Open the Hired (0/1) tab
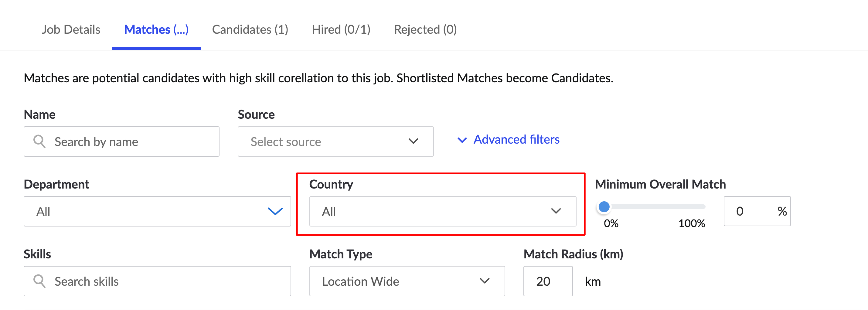The height and width of the screenshot is (310, 868). point(341,30)
